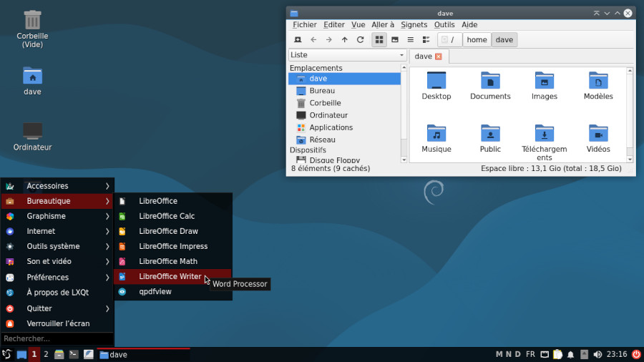The height and width of the screenshot is (362, 644).
Task: Open the notifications bell in the tray
Action: coord(570,355)
